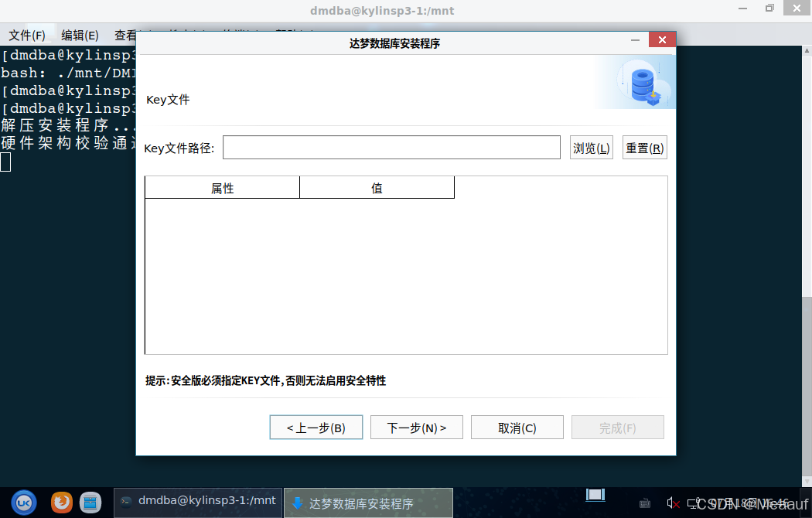Click the show desktop tray icon
The width and height of the screenshot is (812, 518).
(x=595, y=495)
